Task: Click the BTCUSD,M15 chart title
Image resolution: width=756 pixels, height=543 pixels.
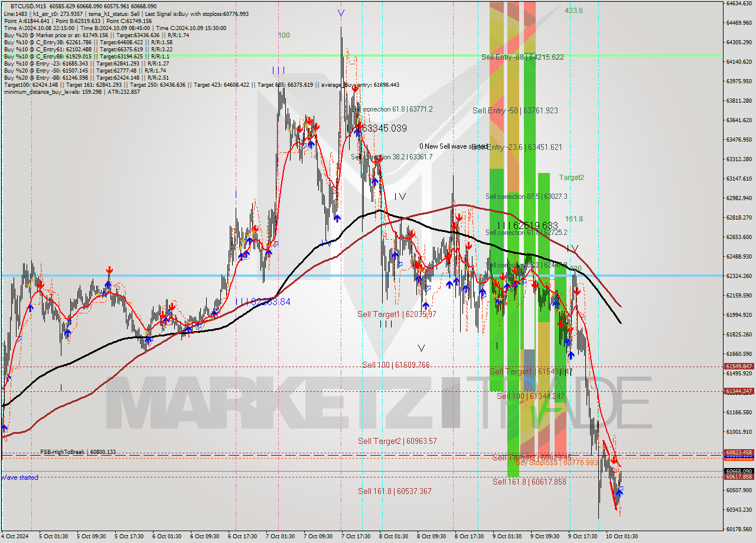Action: [28, 6]
